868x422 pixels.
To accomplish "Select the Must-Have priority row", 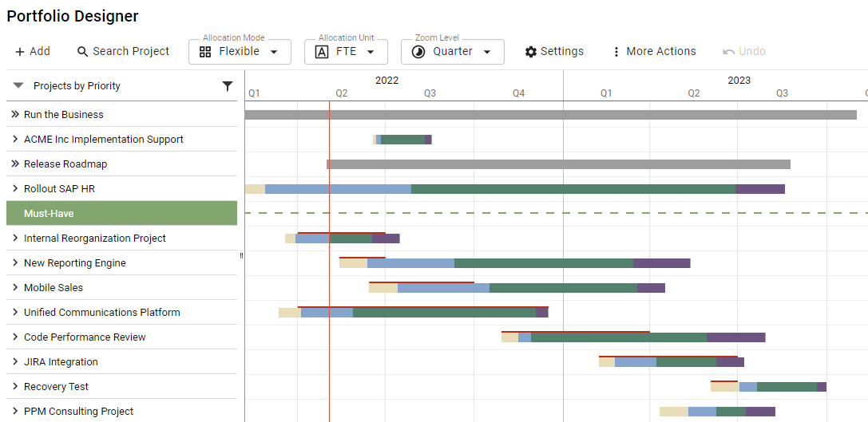I will (121, 214).
